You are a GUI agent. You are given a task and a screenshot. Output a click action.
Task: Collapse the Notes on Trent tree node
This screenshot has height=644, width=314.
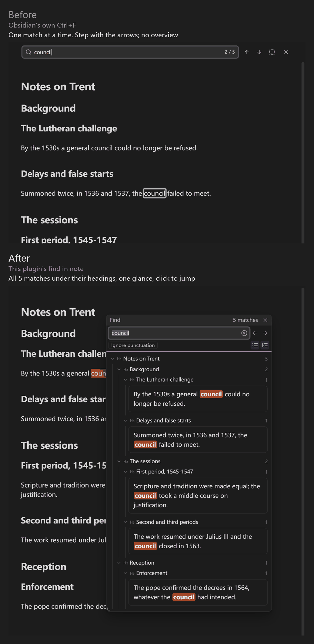112,359
